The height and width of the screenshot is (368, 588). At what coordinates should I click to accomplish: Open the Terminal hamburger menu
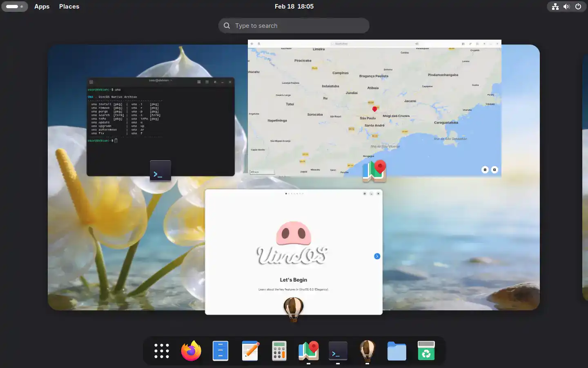[207, 82]
